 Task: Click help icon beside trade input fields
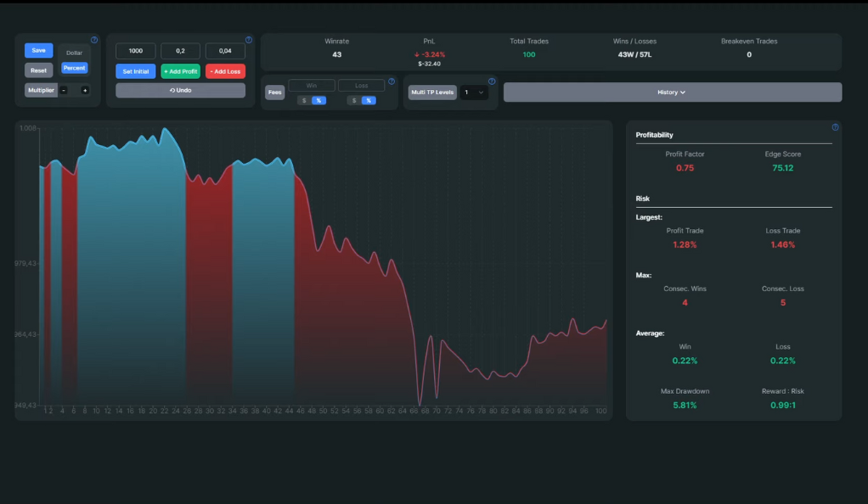pos(249,40)
